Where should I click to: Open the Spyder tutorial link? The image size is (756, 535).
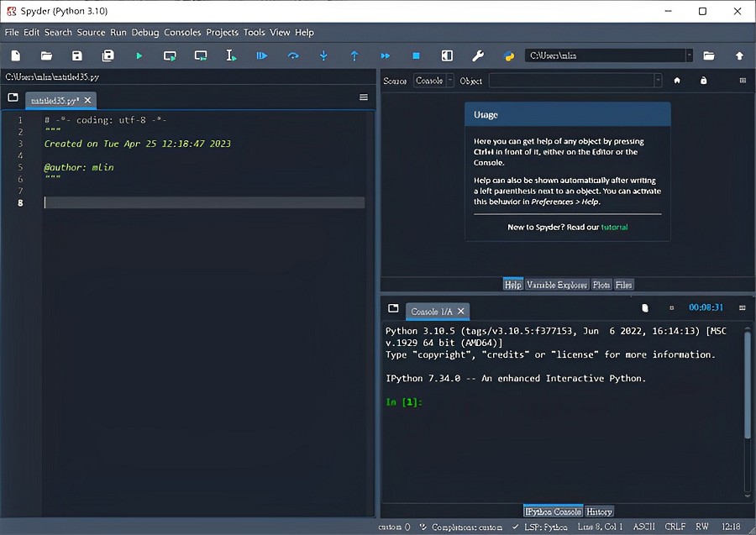click(614, 227)
